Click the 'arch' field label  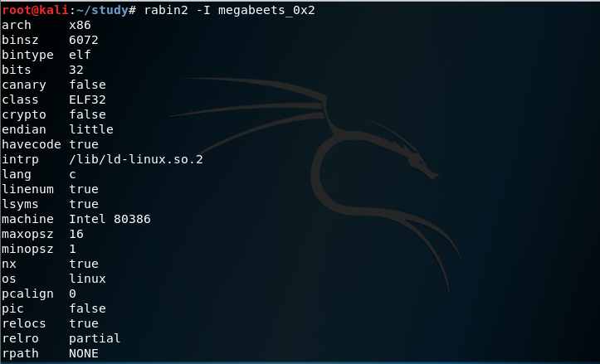point(17,25)
